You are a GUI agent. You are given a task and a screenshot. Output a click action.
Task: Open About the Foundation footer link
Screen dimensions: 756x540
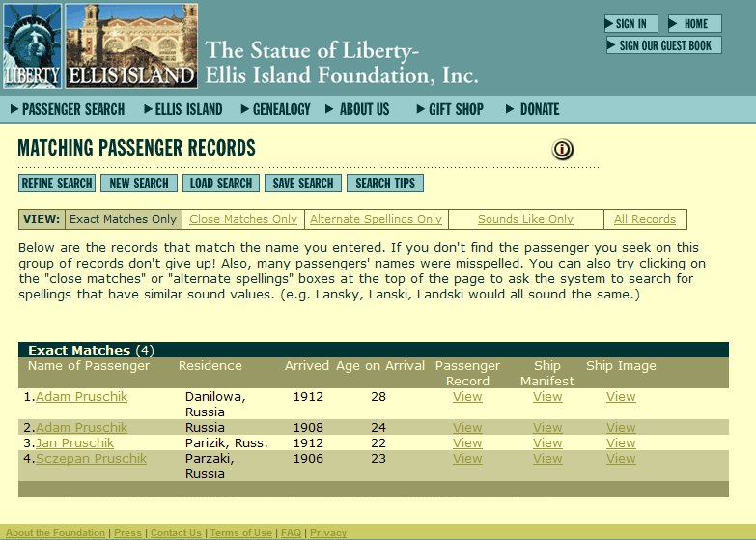[x=55, y=533]
